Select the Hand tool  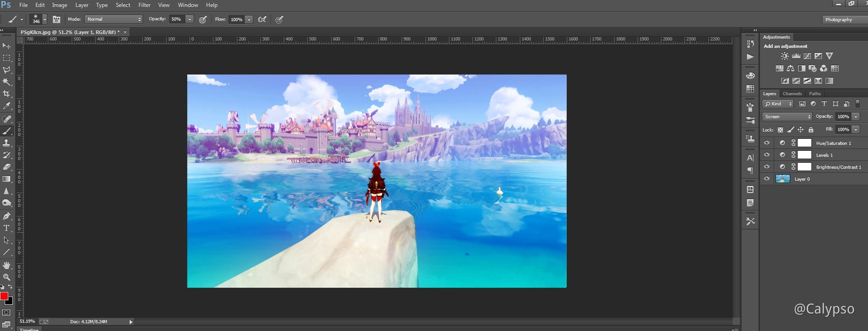(6, 265)
